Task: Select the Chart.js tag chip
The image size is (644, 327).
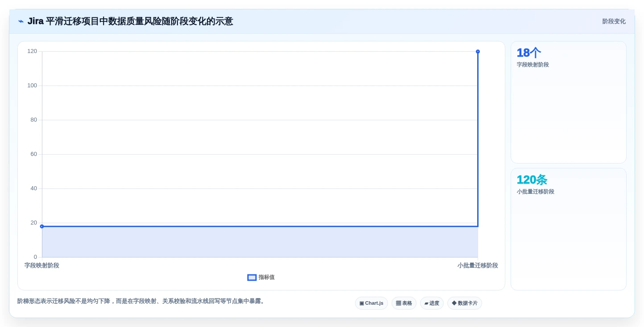Action: pos(372,303)
